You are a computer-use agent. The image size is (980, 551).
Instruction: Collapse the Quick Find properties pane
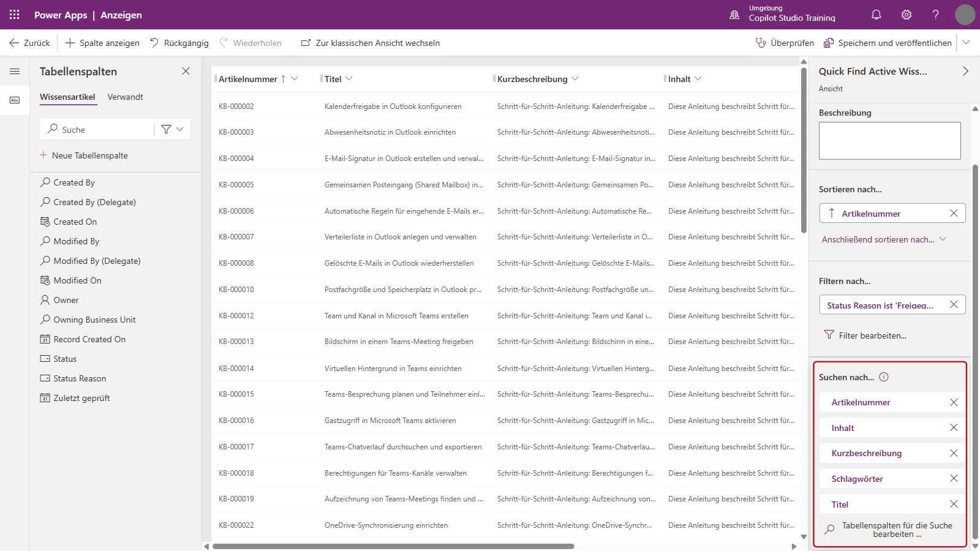tap(966, 71)
